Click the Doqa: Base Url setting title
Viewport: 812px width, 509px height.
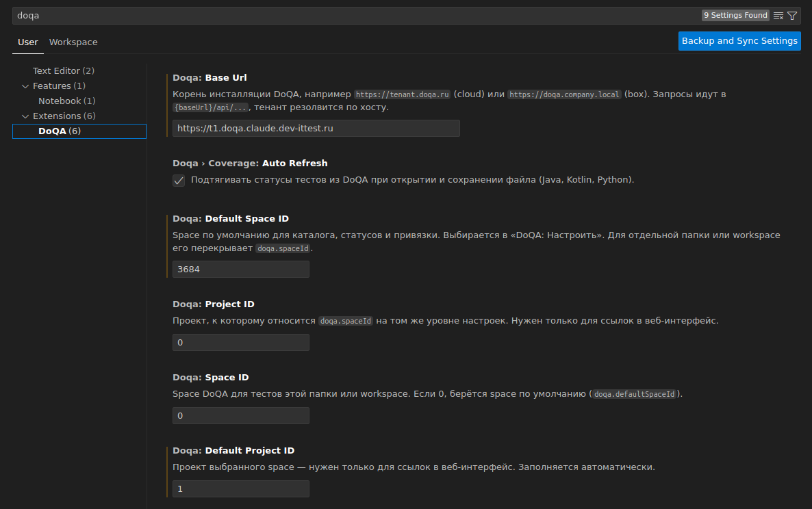[x=210, y=77]
